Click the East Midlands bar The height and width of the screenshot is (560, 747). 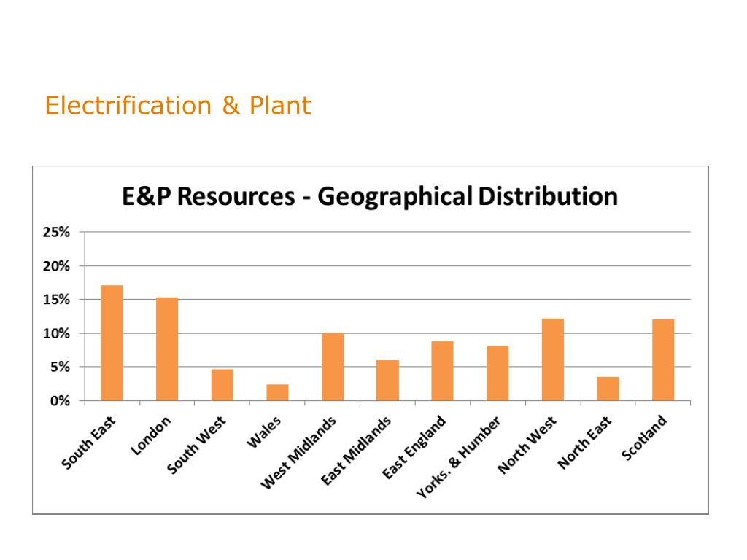[x=387, y=381]
